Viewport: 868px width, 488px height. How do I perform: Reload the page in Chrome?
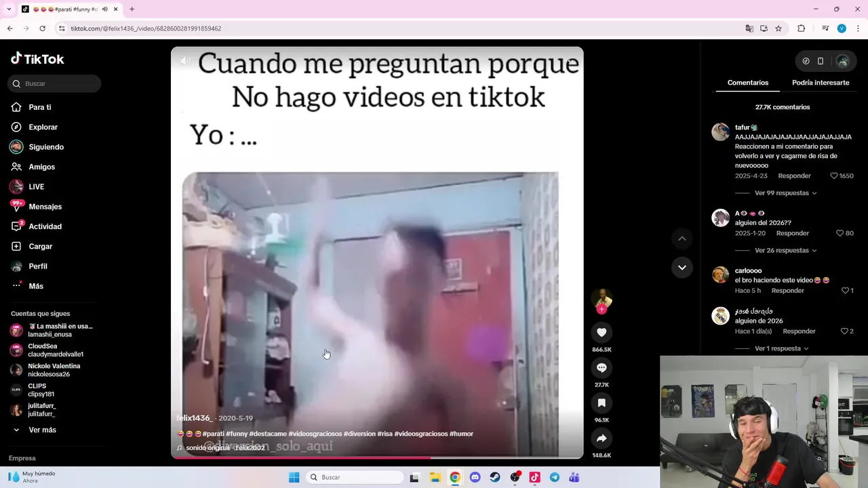coord(42,28)
